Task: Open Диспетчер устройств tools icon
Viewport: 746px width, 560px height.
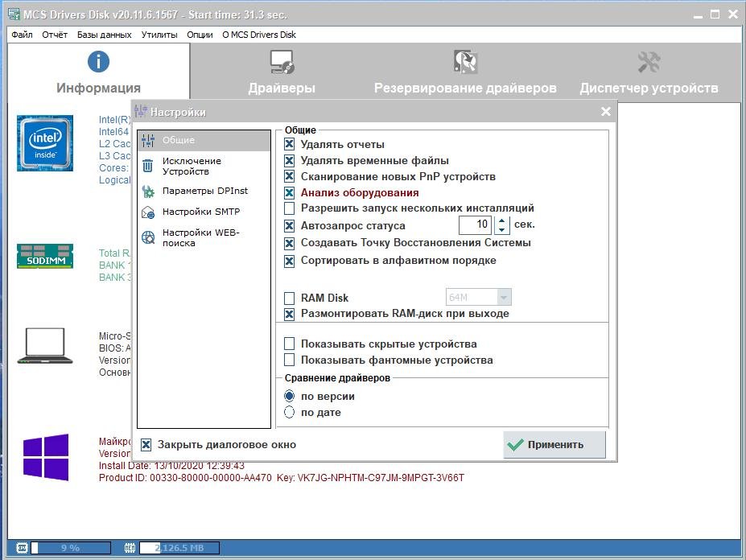Action: tap(649, 62)
